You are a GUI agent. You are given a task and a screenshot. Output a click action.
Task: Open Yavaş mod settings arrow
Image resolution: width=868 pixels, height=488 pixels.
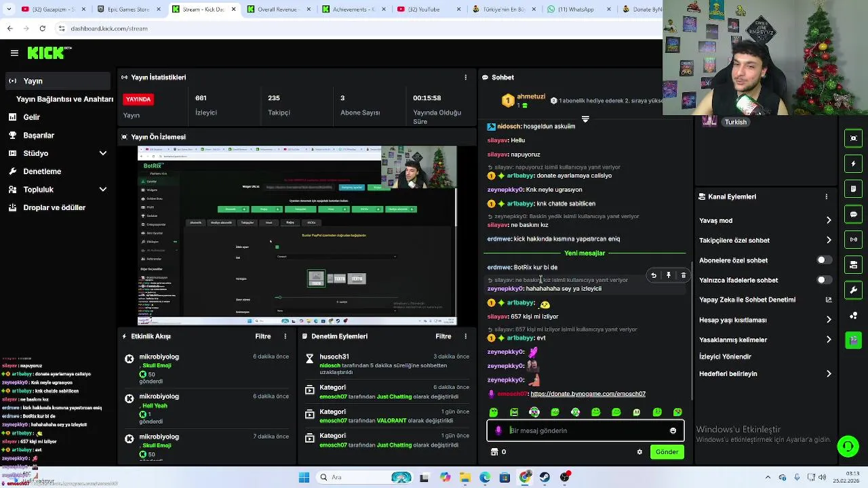pos(829,220)
